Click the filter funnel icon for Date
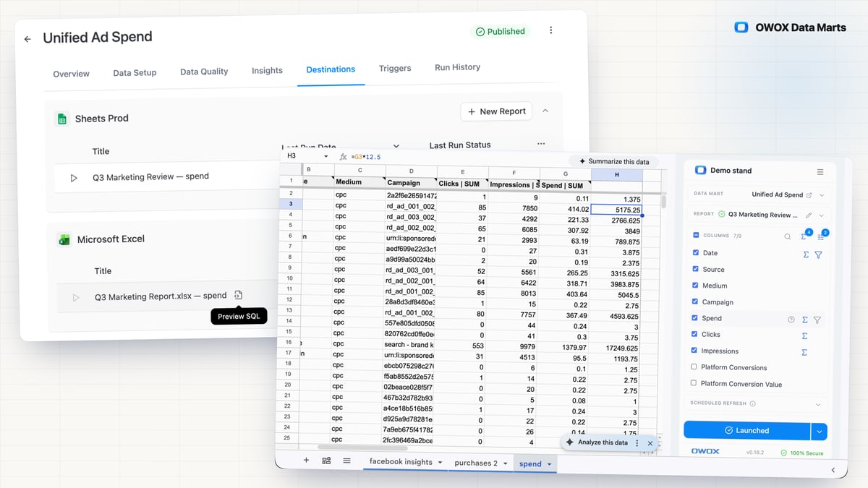 point(818,254)
